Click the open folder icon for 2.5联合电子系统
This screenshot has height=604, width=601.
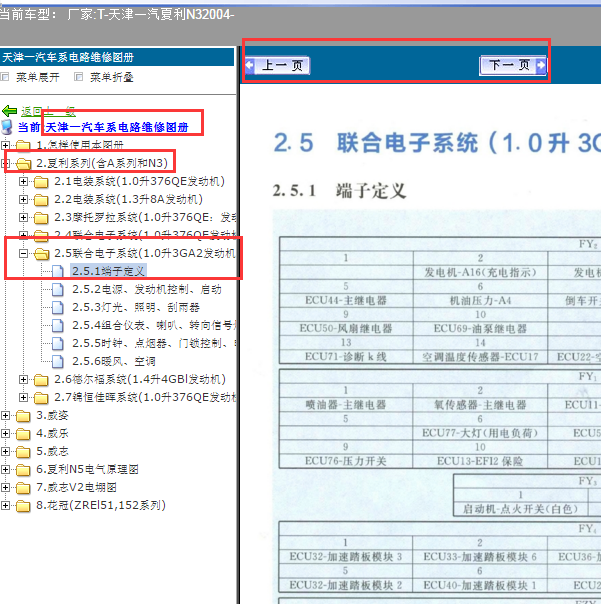coord(42,253)
